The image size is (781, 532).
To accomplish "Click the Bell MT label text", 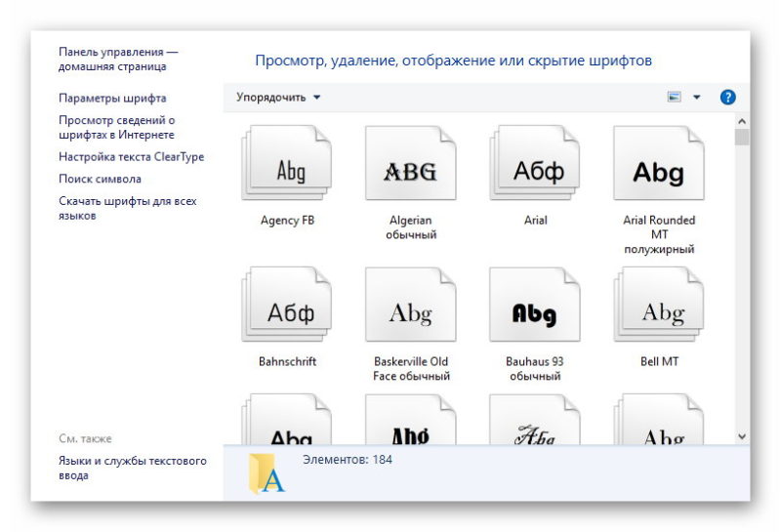I will [x=660, y=361].
